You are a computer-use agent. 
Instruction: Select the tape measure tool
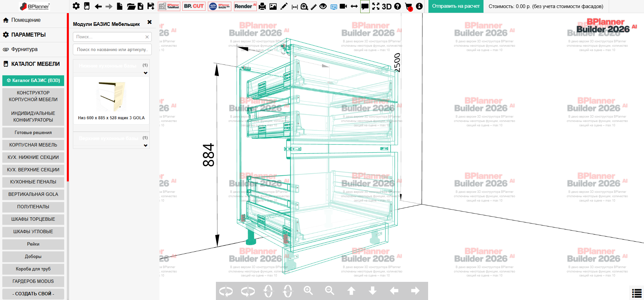(304, 6)
